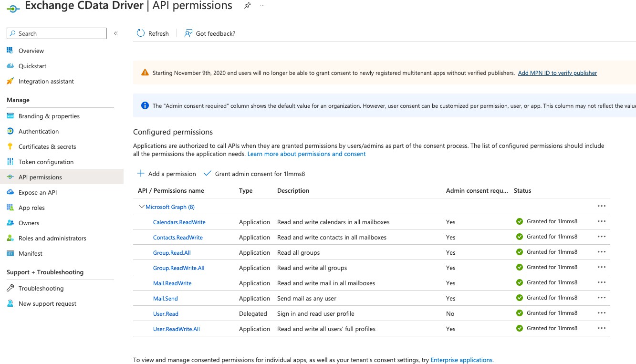
Task: Click Grant admin consent for 1lmms8
Action: point(260,174)
